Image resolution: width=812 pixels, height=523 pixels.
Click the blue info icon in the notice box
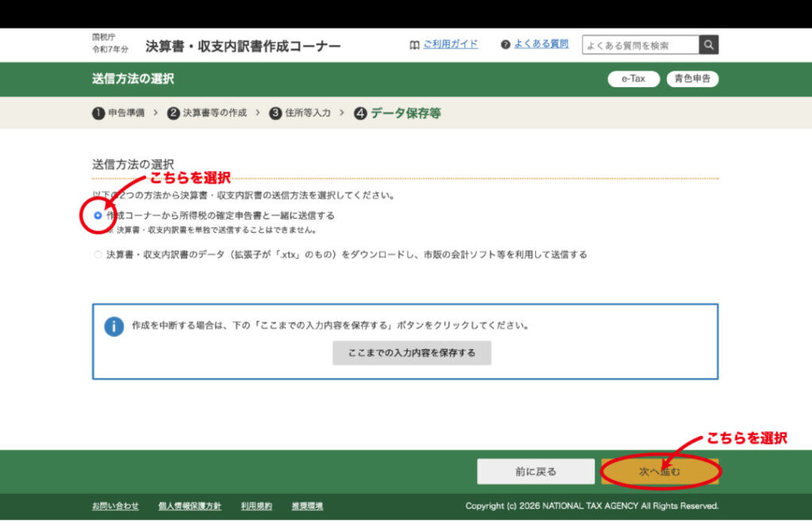[114, 326]
